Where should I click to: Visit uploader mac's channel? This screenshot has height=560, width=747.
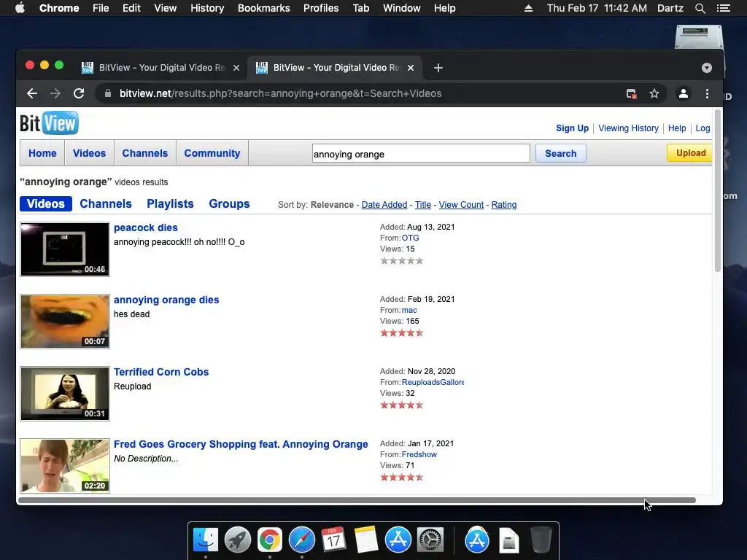[x=409, y=310]
